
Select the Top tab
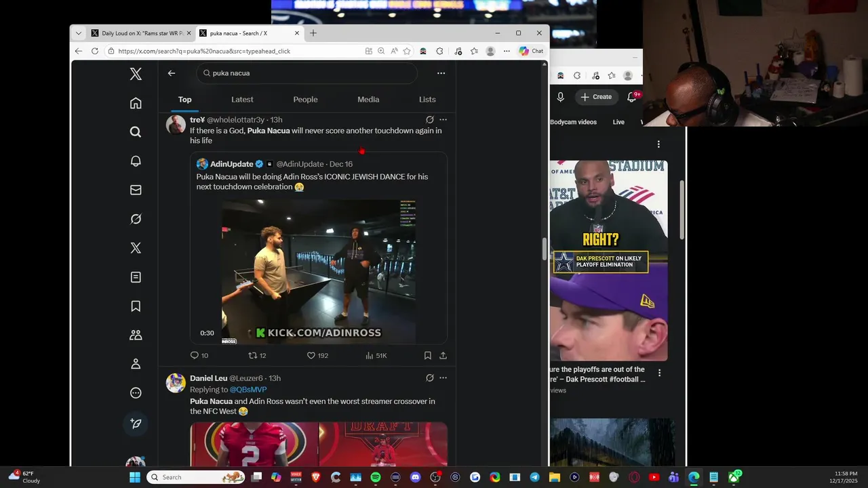[184, 100]
